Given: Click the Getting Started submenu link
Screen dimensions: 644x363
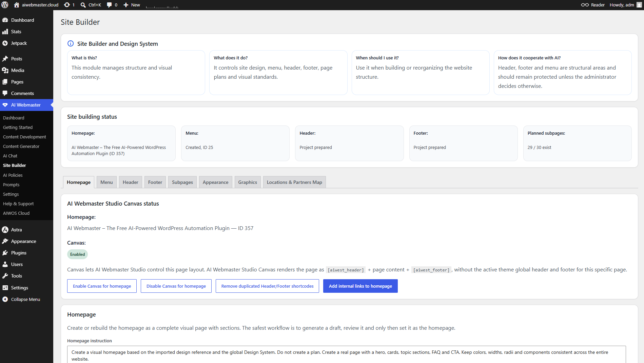Looking at the screenshot, I should pyautogui.click(x=18, y=127).
